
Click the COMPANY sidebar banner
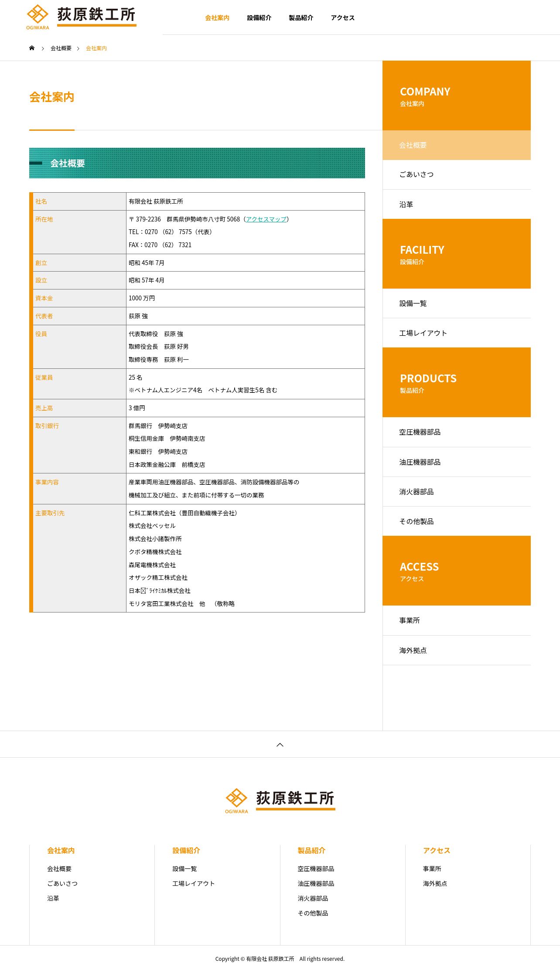[x=457, y=95]
